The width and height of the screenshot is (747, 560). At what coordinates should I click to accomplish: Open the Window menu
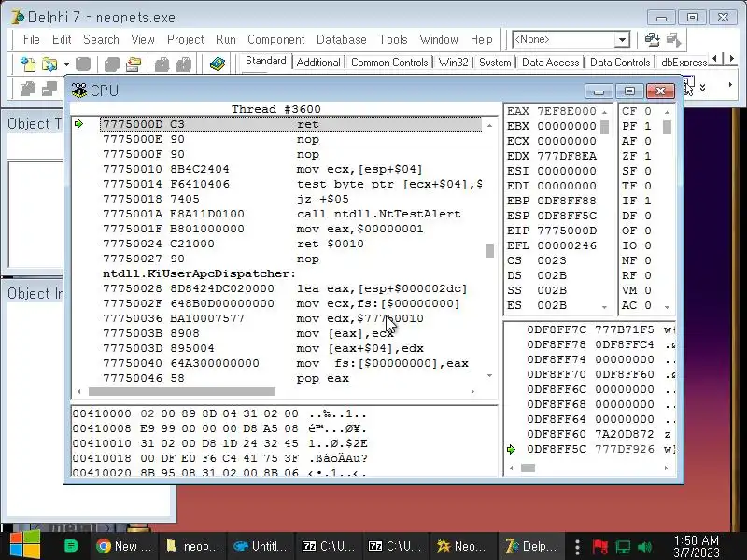439,39
